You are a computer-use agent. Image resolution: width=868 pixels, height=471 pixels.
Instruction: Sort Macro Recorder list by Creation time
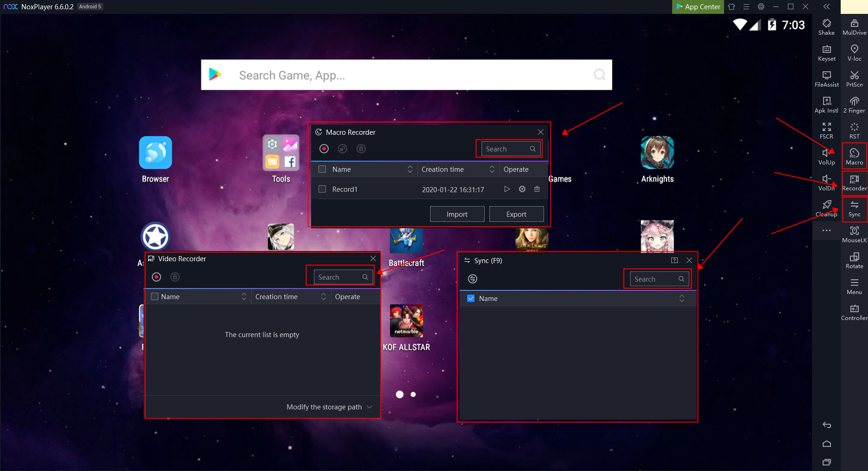492,170
